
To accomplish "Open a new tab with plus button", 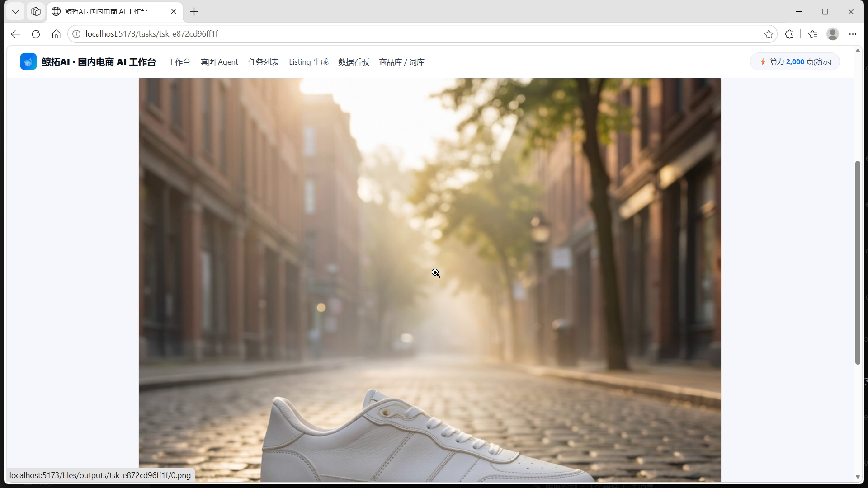I will click(194, 12).
